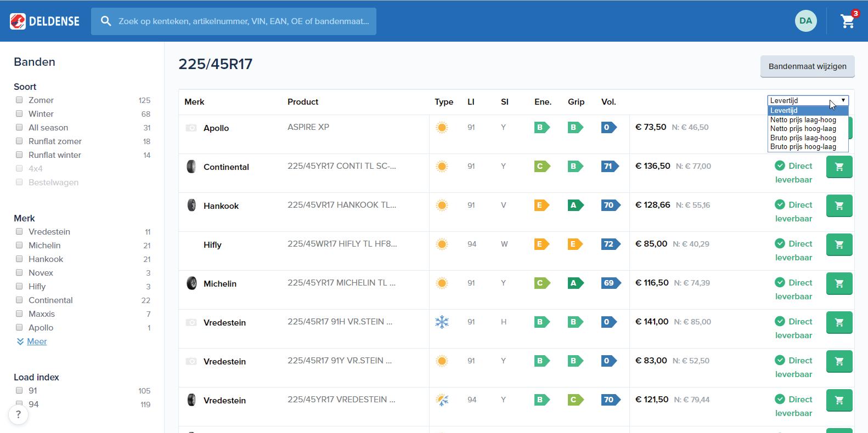
Task: Tick the Maxxis brand checkbox
Action: coord(19,314)
